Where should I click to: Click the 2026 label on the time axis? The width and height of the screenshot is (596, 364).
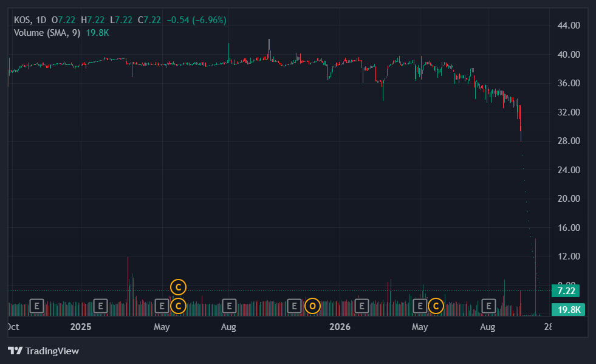[340, 327]
